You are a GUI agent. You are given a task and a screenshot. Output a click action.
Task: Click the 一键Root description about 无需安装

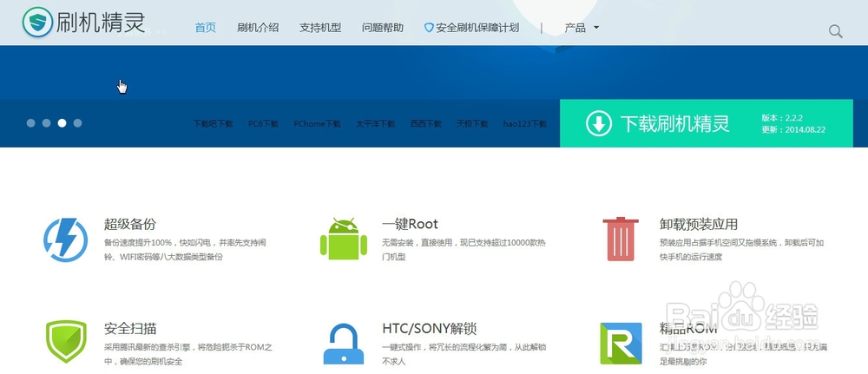(x=464, y=250)
